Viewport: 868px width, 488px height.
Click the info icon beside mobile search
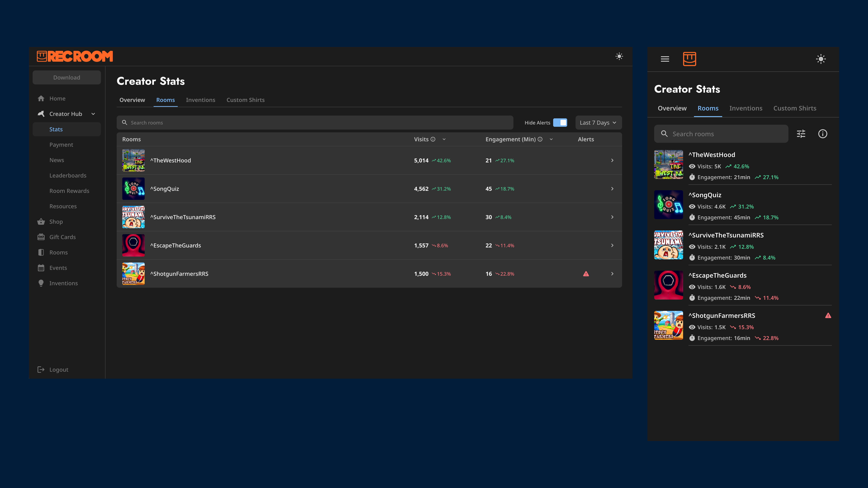tap(823, 134)
